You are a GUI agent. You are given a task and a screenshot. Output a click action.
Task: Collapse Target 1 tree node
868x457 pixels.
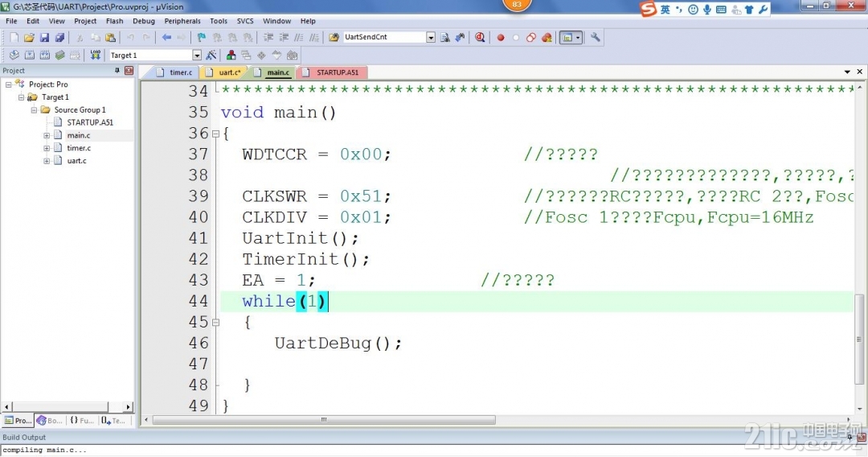click(21, 97)
